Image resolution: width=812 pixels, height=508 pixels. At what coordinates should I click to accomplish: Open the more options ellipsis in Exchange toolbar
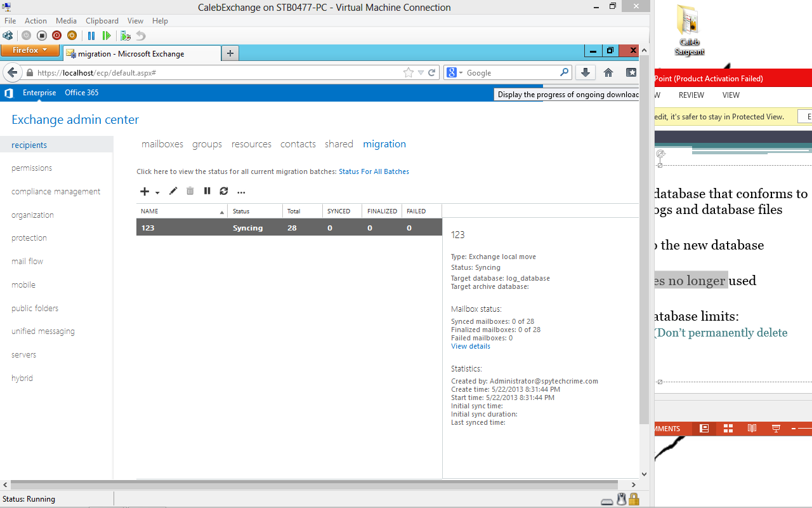pyautogui.click(x=241, y=192)
